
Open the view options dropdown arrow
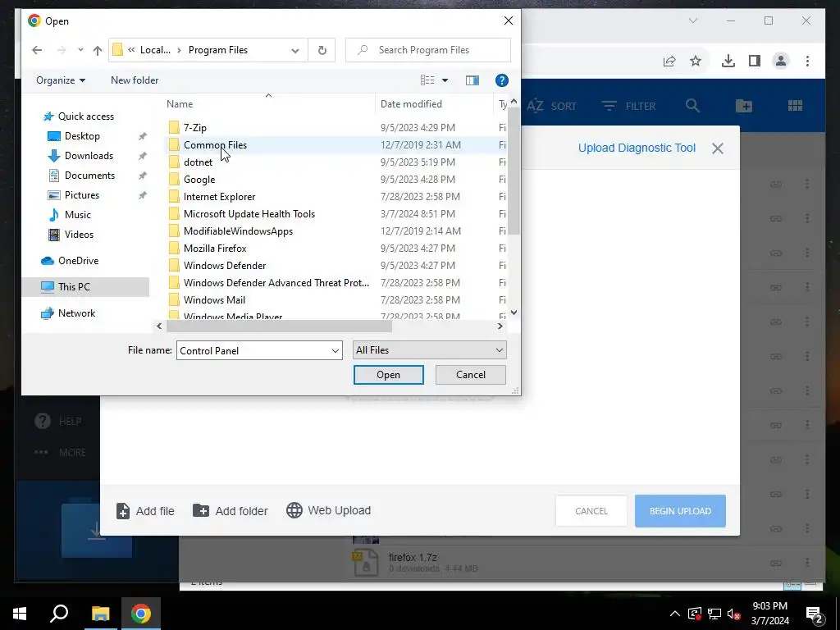[x=445, y=80]
